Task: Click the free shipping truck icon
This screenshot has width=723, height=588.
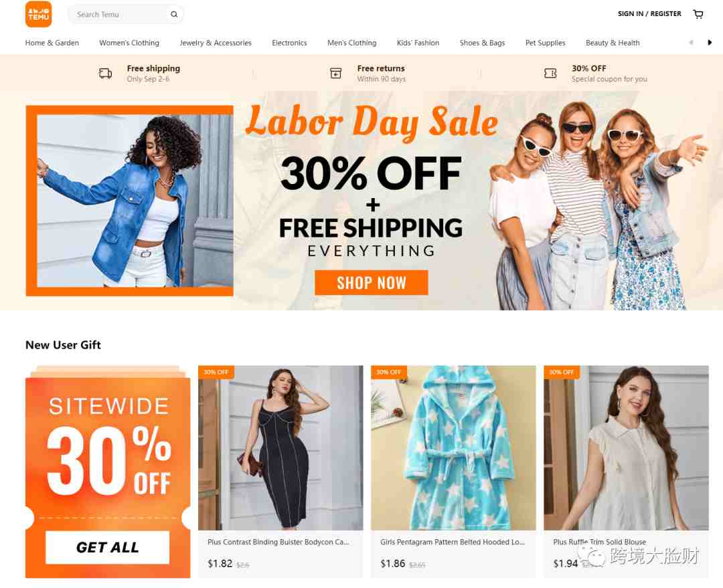Action: 105,74
